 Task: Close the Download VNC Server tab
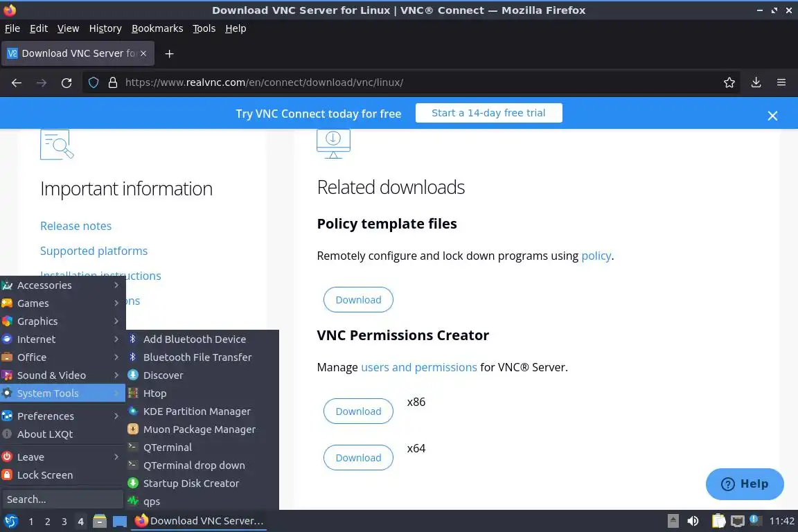click(143, 53)
